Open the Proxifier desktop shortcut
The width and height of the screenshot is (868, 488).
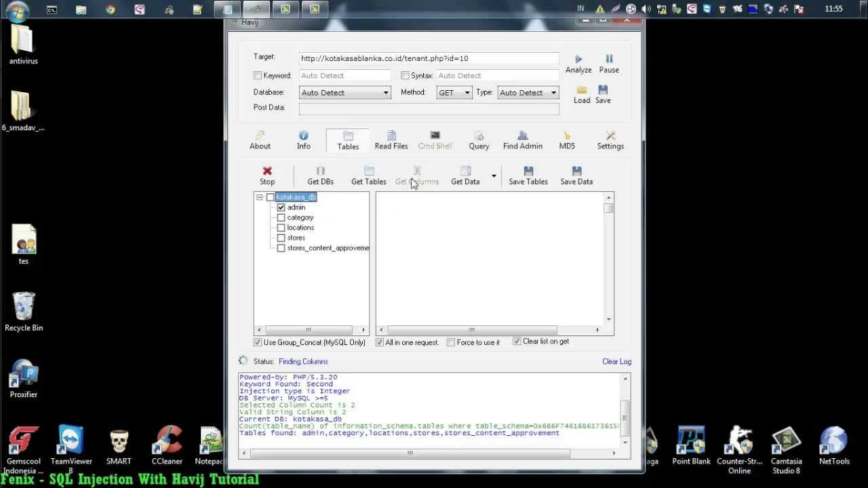click(24, 378)
